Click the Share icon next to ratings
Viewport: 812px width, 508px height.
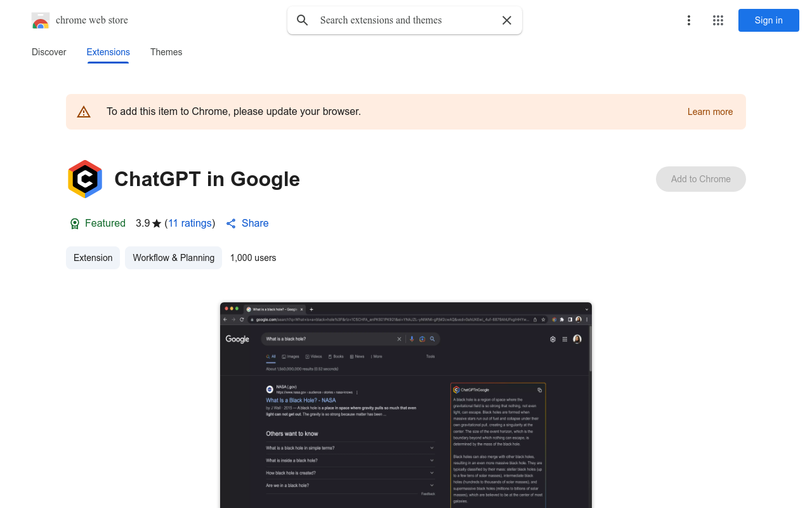pos(231,223)
